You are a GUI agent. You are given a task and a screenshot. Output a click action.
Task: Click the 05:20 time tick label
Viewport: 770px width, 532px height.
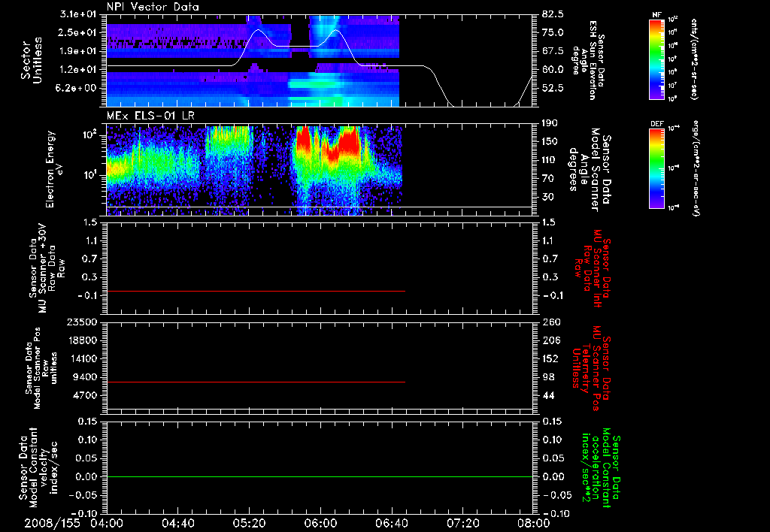point(249,523)
